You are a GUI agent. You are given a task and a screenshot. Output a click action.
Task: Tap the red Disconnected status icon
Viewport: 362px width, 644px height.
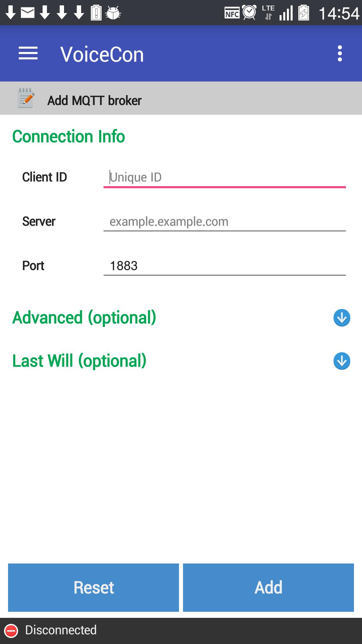(x=11, y=631)
